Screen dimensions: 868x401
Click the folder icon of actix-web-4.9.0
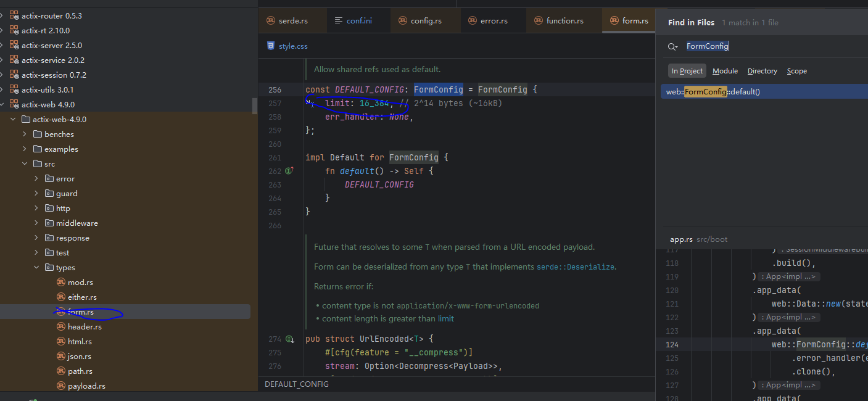pos(26,119)
